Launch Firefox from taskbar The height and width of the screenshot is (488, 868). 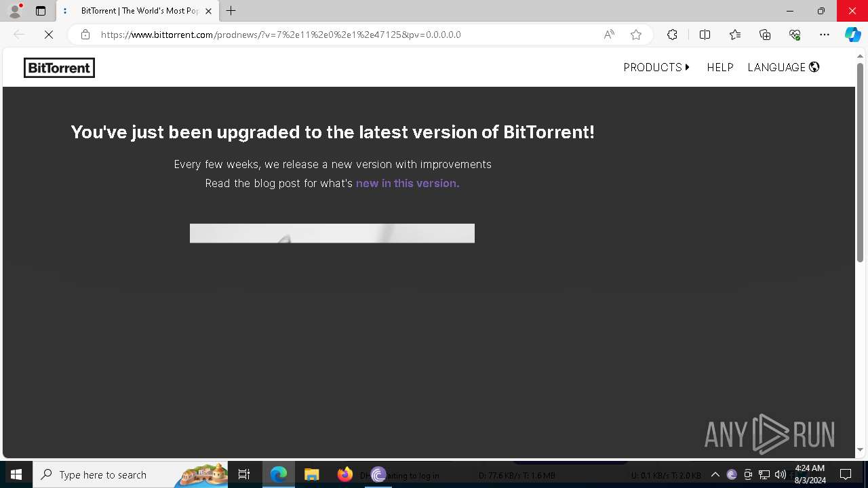[344, 474]
